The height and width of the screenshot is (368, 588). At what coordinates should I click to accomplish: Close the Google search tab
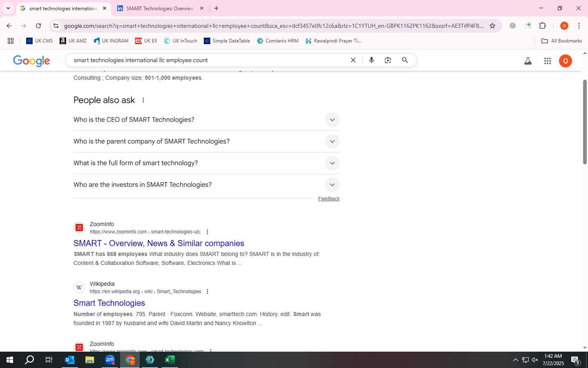[105, 8]
